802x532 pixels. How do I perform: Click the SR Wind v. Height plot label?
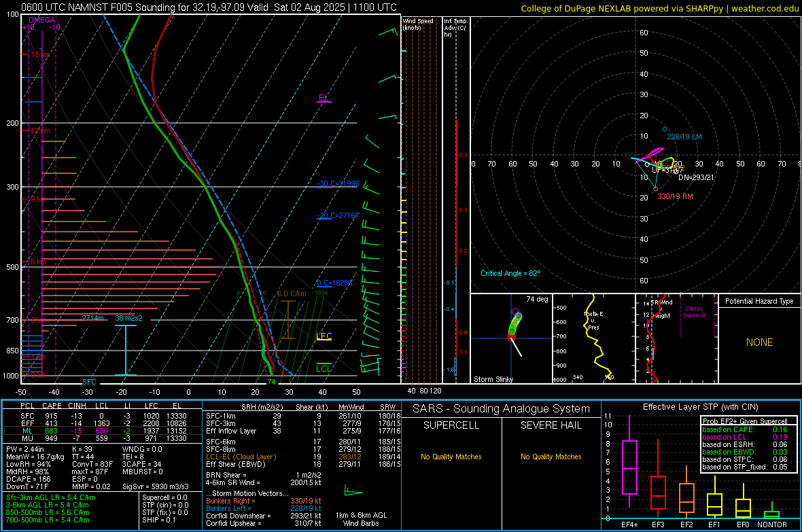(x=663, y=309)
